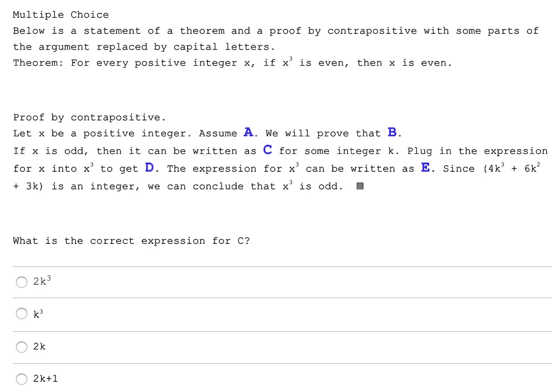Select the radio button for 2k+1

[x=22, y=379]
